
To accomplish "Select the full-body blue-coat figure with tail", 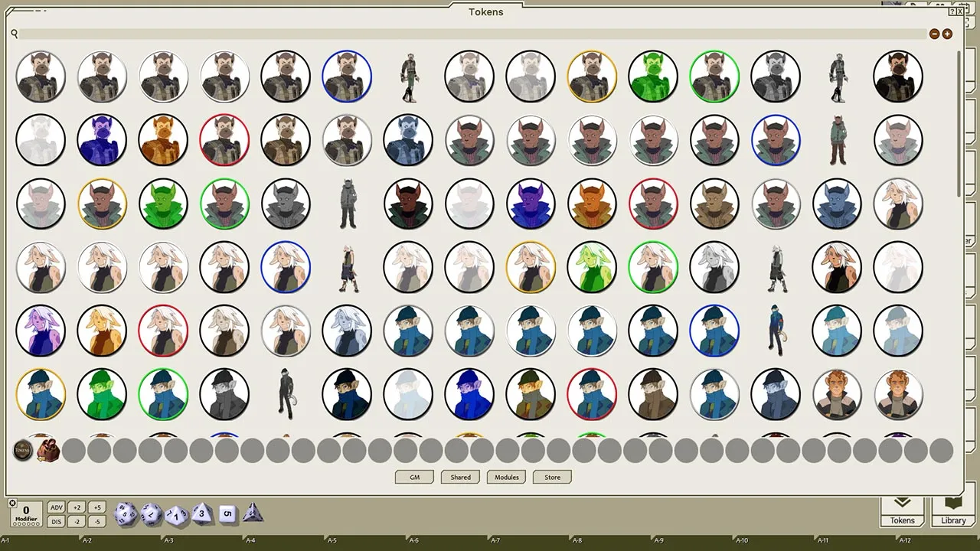I will pyautogui.click(x=776, y=331).
